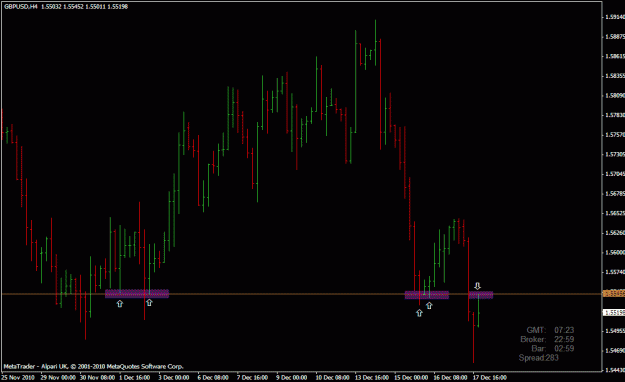Click the '30 Nov 08:00' date label
Viewport: 625px width, 382px height.
pyautogui.click(x=97, y=377)
